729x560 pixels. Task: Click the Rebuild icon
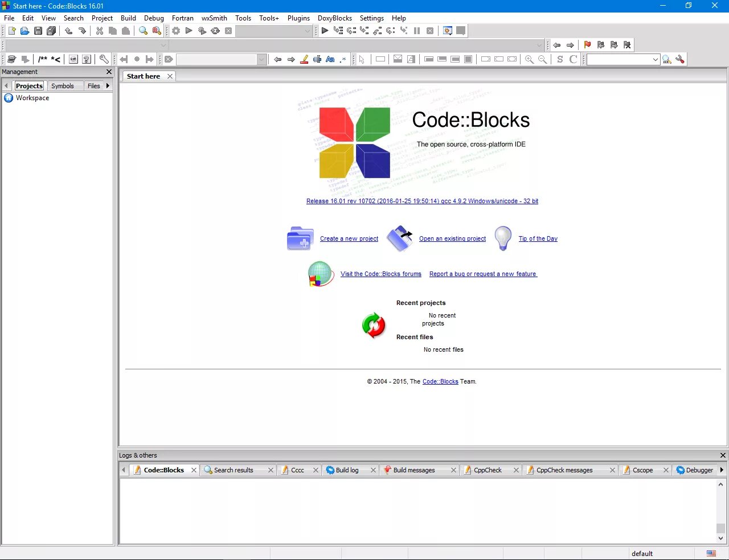coord(215,31)
